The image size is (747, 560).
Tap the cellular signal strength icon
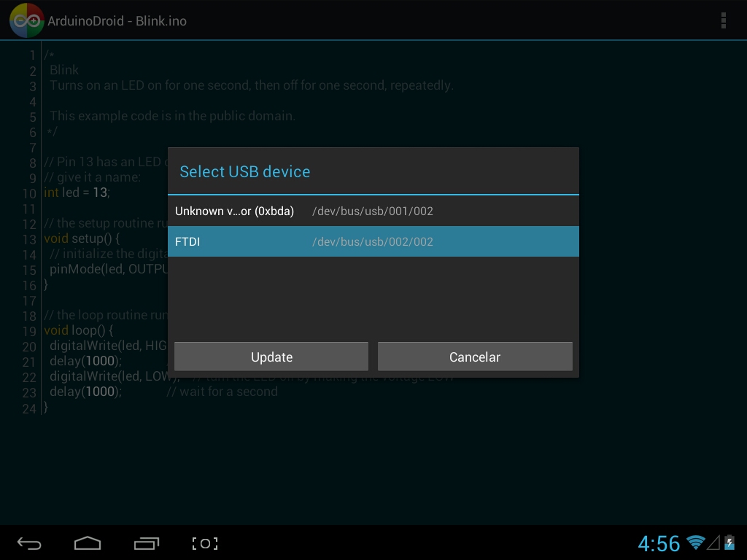click(x=713, y=542)
